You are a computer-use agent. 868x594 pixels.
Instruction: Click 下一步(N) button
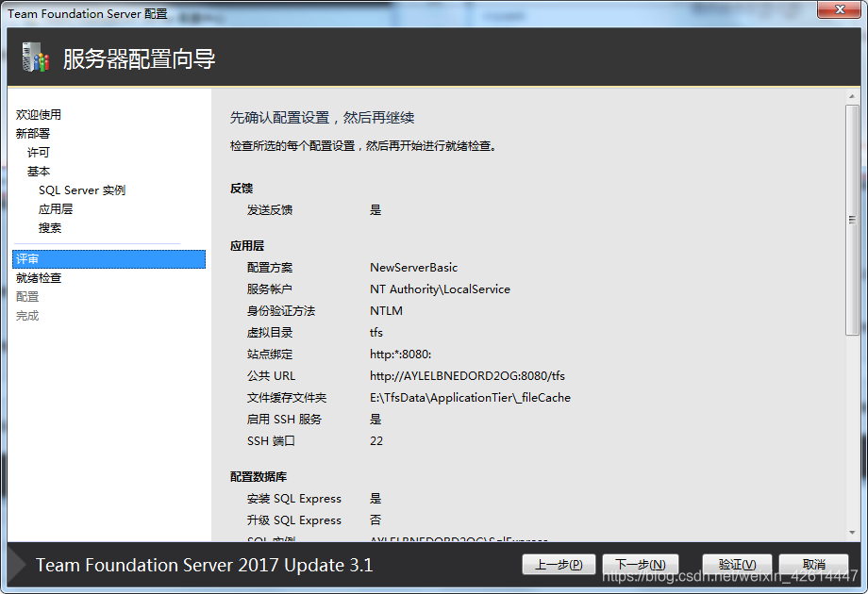click(x=641, y=564)
